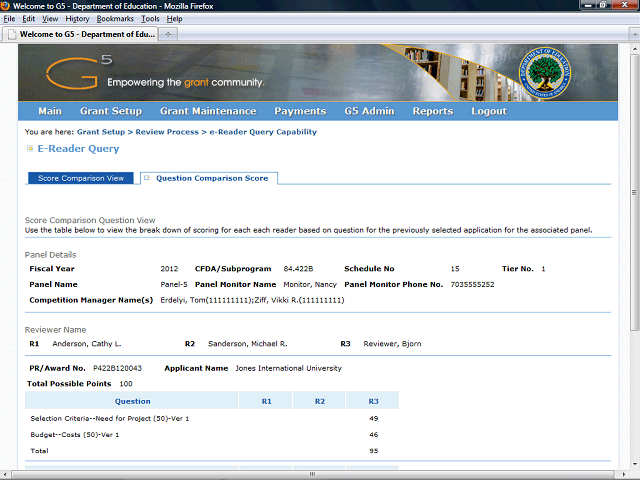Click the Panel Name value Panel-5
Image resolution: width=640 pixels, height=480 pixels.
tap(174, 284)
